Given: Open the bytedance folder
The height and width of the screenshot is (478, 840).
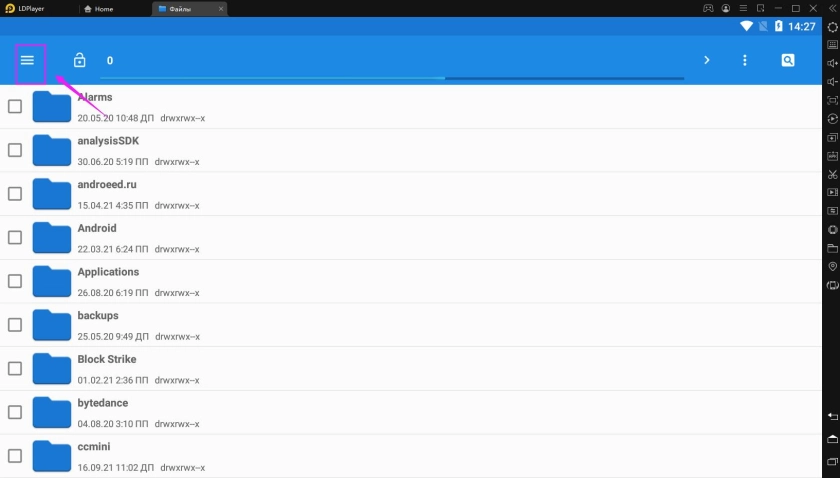Looking at the screenshot, I should tap(103, 403).
